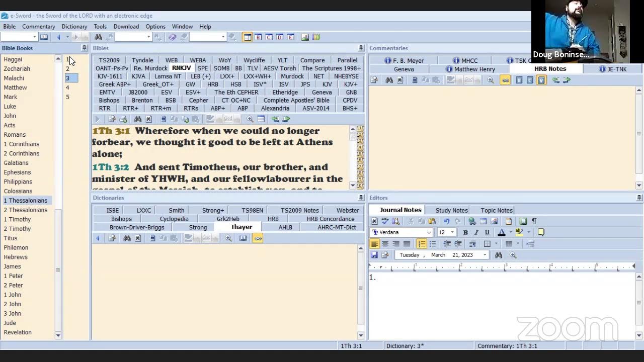This screenshot has height=362, width=644.
Task: Toggle the bulleted list in editor
Action: point(433,244)
